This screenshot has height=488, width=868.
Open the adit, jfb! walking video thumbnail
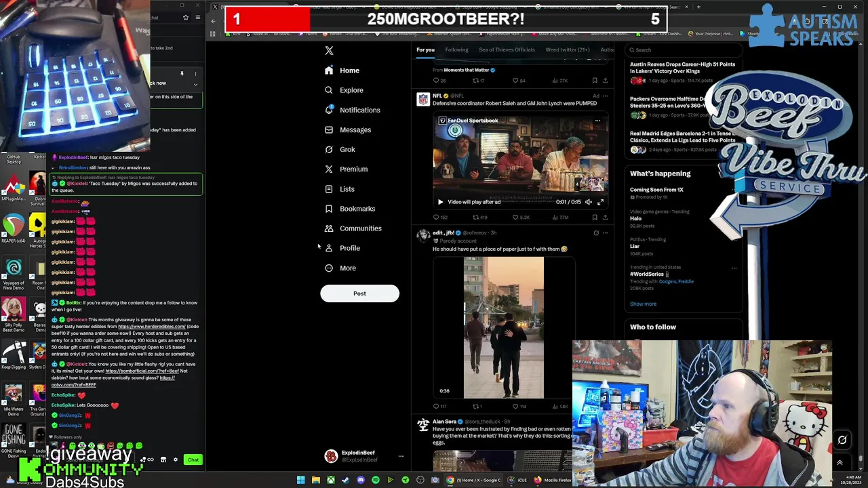click(x=504, y=327)
